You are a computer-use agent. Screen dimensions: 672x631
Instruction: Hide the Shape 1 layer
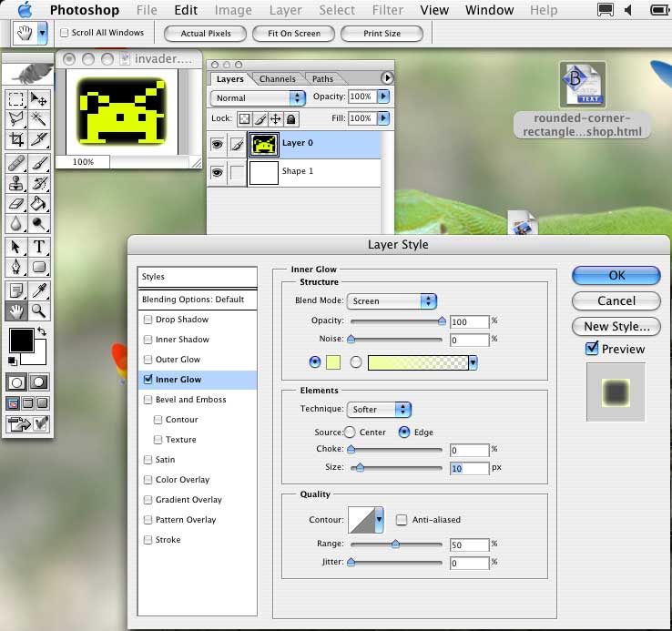click(218, 173)
